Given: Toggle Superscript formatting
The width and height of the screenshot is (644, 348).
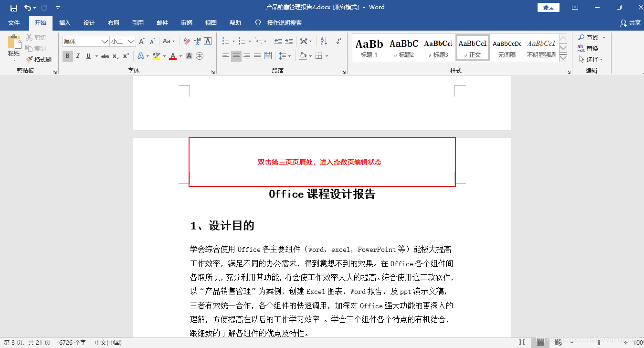Looking at the screenshot, I should pos(126,56).
